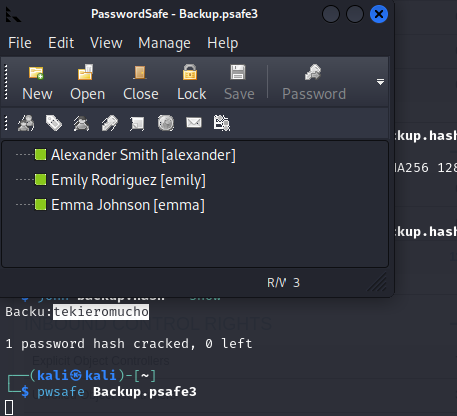Click highlighted tekieromucho text in terminal
Image resolution: width=457 pixels, height=416 pixels.
[x=101, y=312]
